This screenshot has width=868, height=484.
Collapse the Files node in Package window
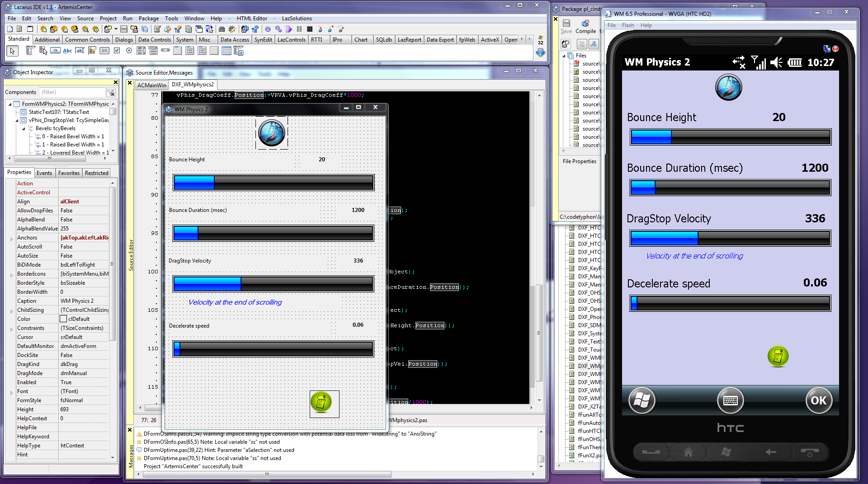pos(564,56)
